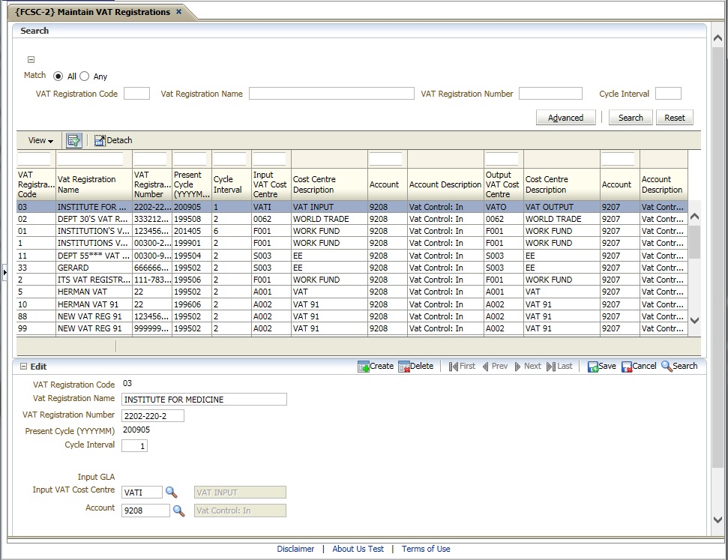728x560 pixels.
Task: Click the Create record icon
Action: click(364, 367)
